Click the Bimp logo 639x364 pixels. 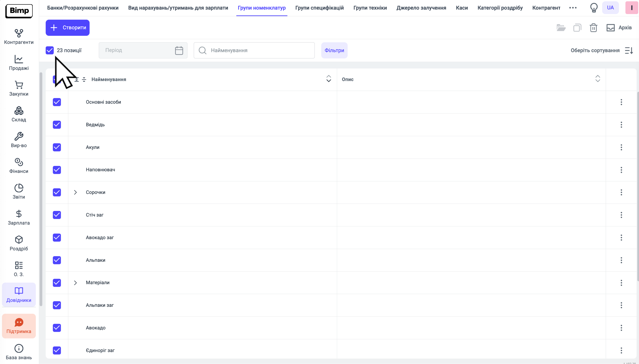pyautogui.click(x=19, y=11)
